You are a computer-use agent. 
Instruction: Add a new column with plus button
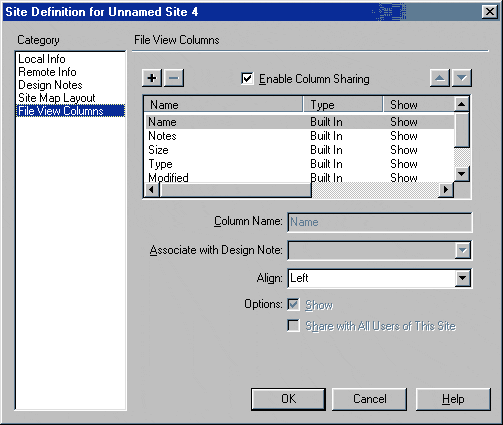pos(152,78)
